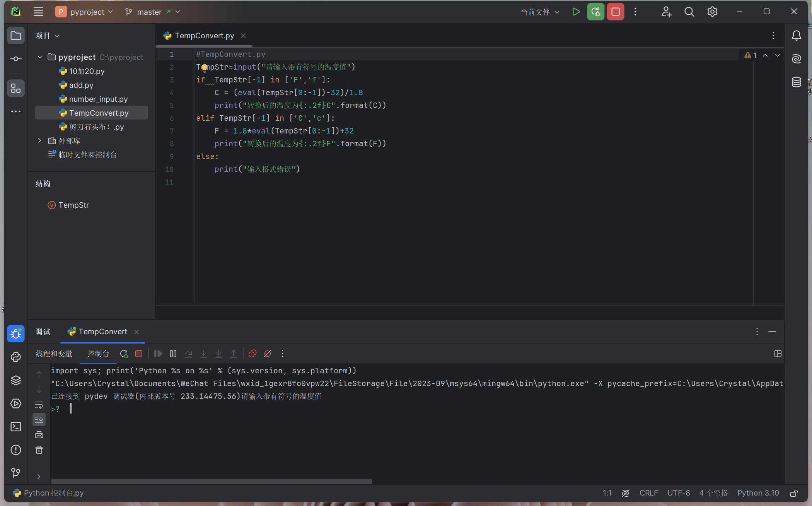Click the console horizontal scrollbar

(212, 482)
